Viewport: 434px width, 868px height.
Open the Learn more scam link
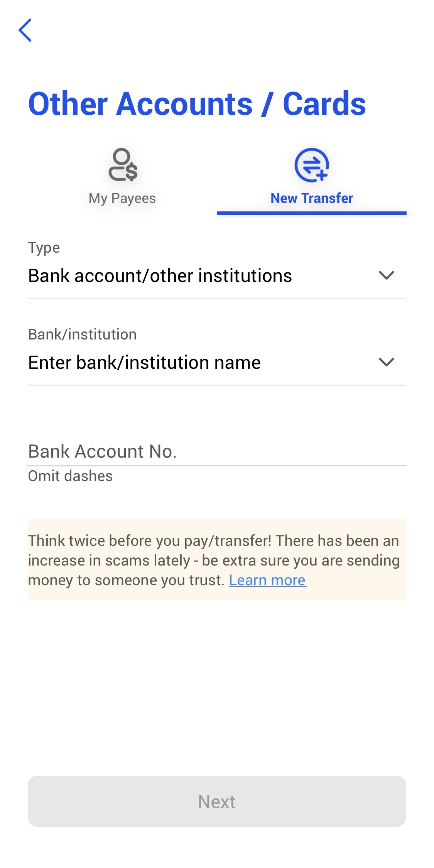click(267, 580)
